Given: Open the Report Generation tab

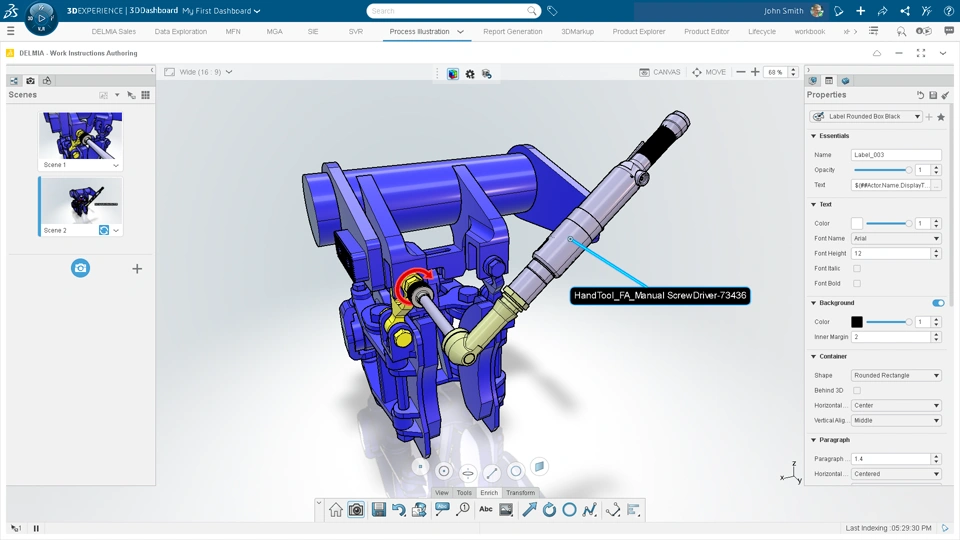Looking at the screenshot, I should (512, 32).
